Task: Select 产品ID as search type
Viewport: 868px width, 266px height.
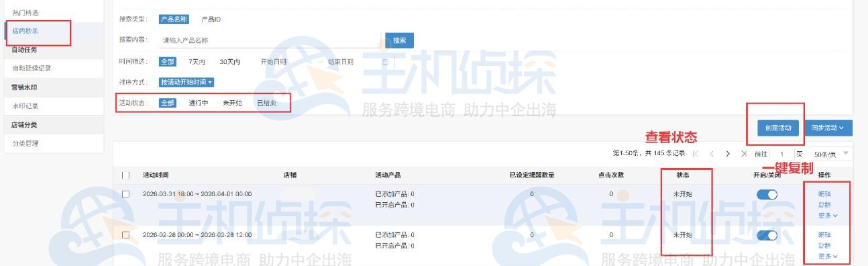Action: (211, 19)
